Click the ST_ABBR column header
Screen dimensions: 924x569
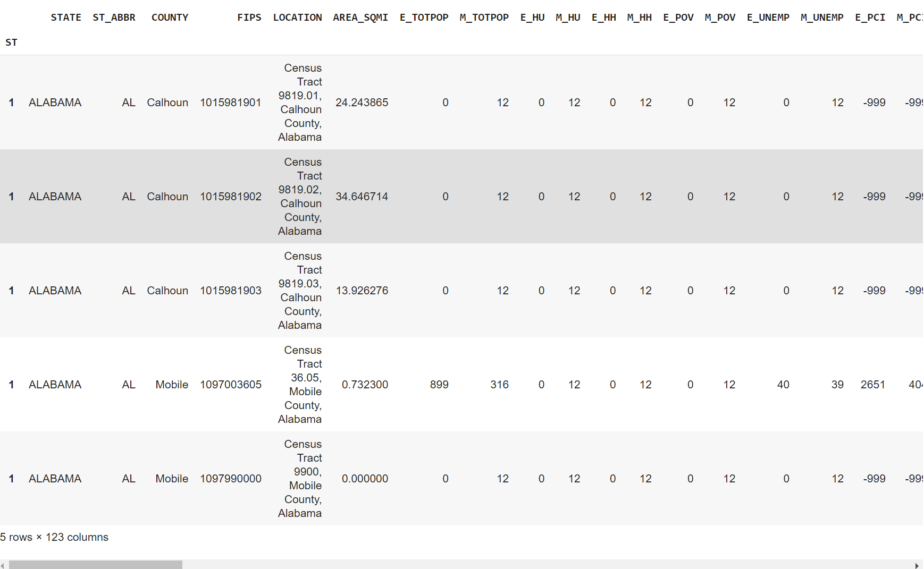point(114,17)
